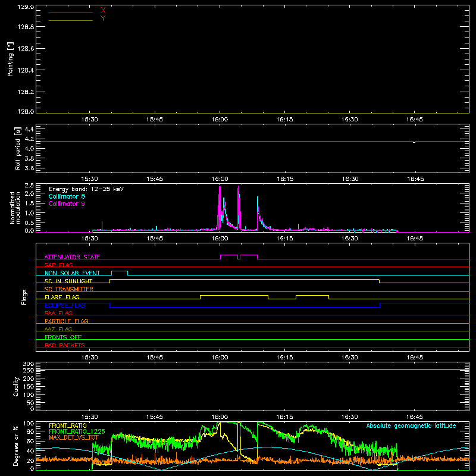This screenshot has height=476, width=476.
Task: Click the olive Y legend label
Action: pyautogui.click(x=103, y=18)
